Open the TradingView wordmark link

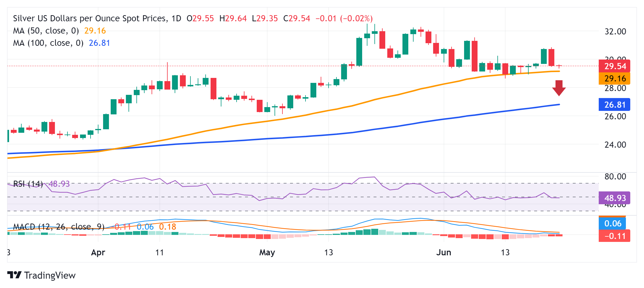click(x=50, y=275)
